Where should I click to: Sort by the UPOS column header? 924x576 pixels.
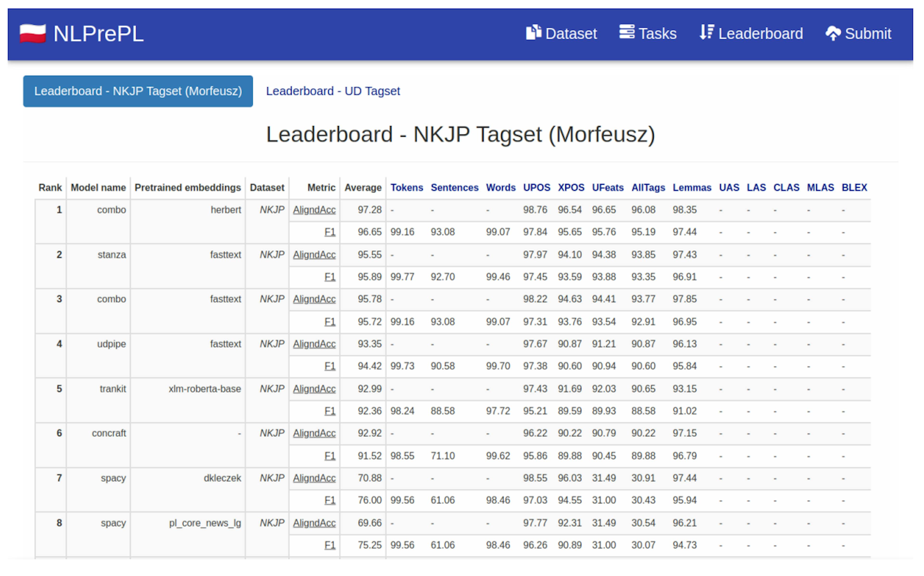point(537,187)
